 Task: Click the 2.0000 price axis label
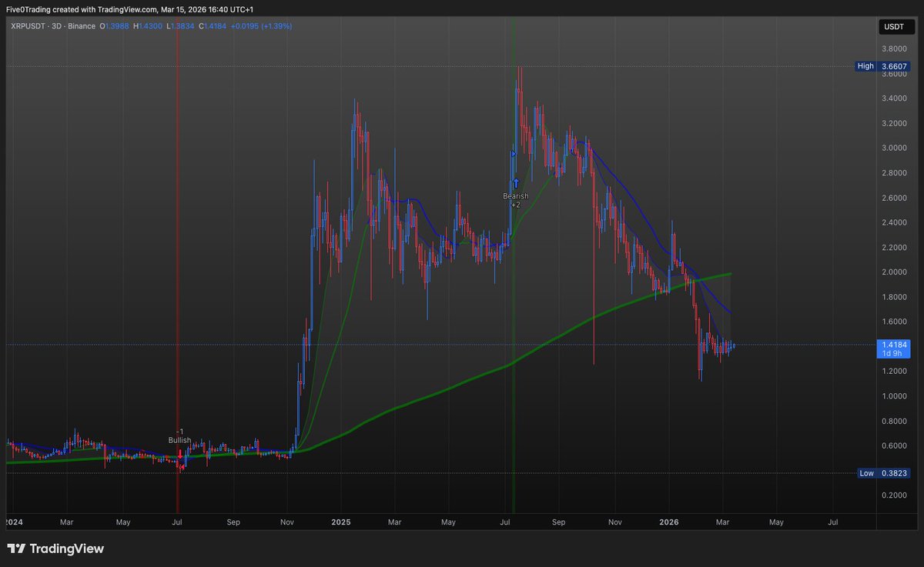point(894,272)
